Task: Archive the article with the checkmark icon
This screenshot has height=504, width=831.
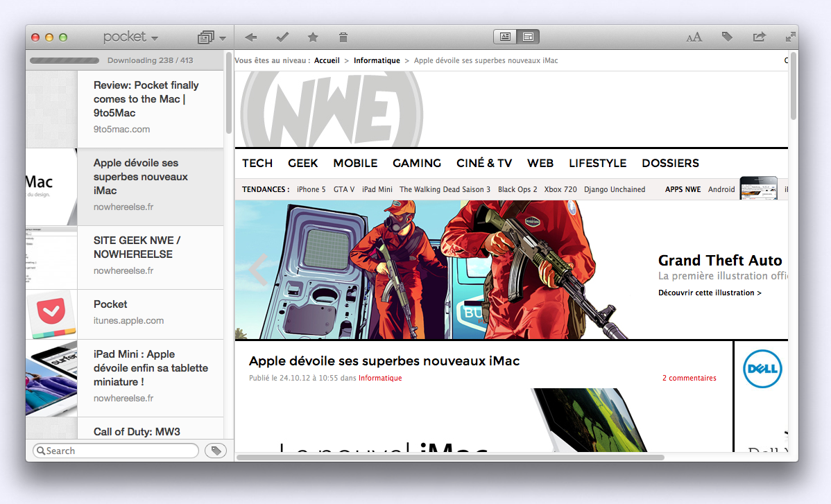Action: (282, 37)
